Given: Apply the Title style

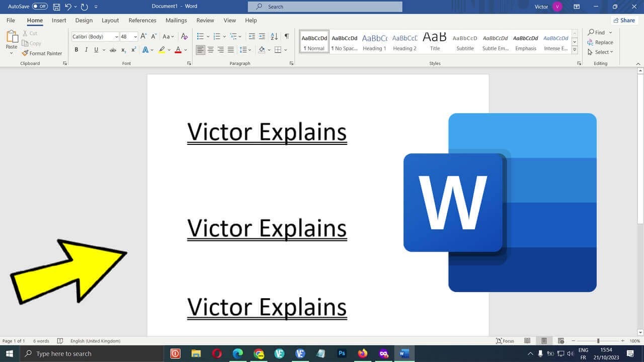Looking at the screenshot, I should click(x=435, y=42).
